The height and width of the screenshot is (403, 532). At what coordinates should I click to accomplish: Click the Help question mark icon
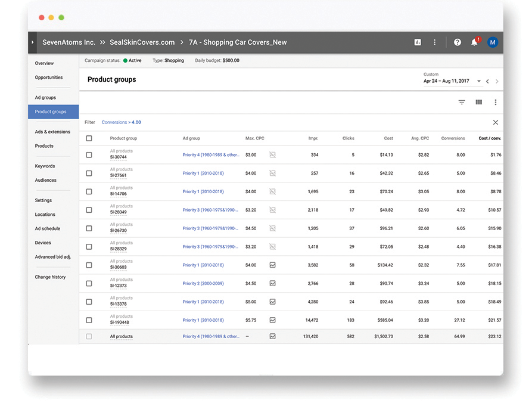click(457, 42)
